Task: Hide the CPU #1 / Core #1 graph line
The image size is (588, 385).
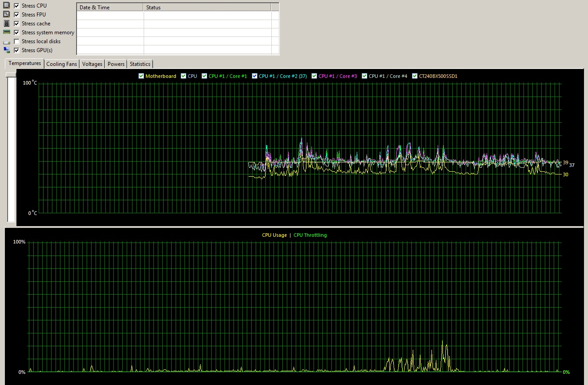Action: pyautogui.click(x=205, y=76)
